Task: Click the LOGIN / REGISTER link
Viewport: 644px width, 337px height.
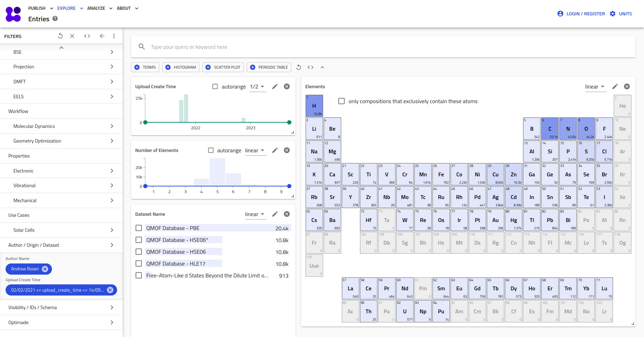Action: [581, 14]
